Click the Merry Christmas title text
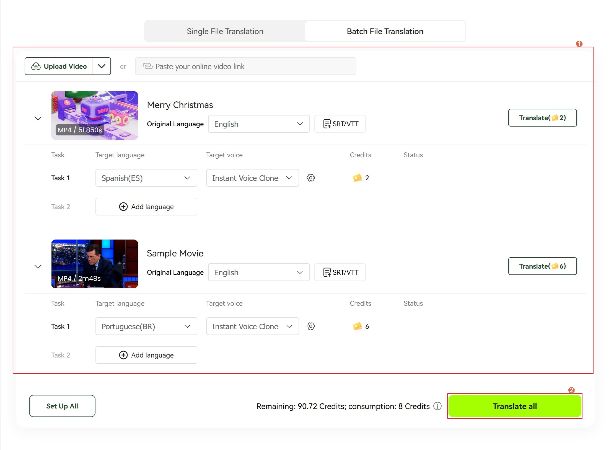The image size is (614, 450). point(180,105)
